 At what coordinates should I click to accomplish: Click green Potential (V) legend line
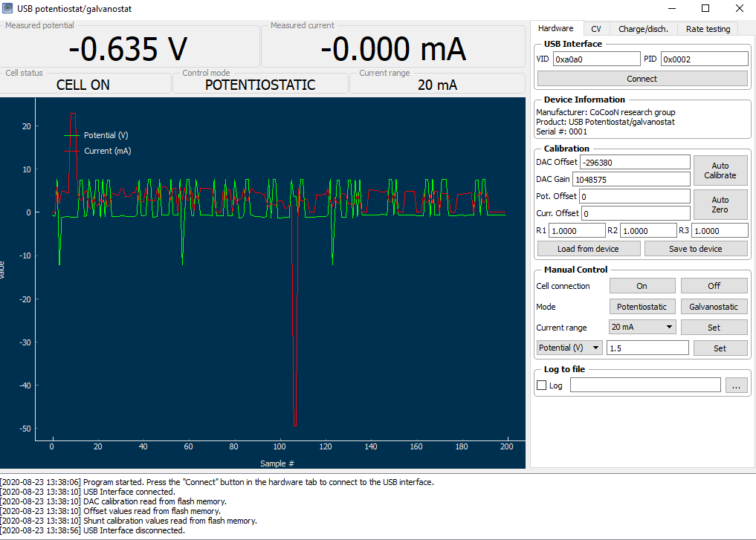71,135
